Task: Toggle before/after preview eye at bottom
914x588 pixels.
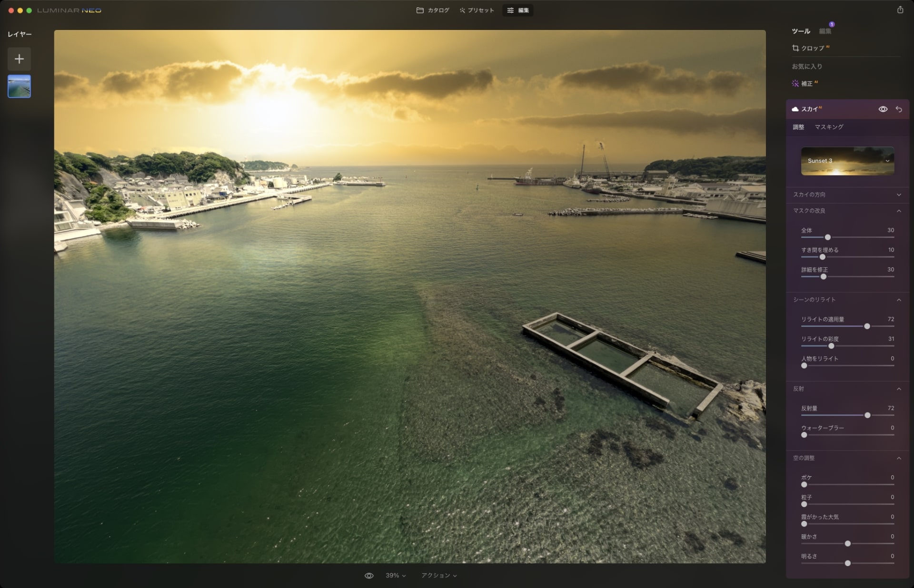Action: [x=369, y=576]
